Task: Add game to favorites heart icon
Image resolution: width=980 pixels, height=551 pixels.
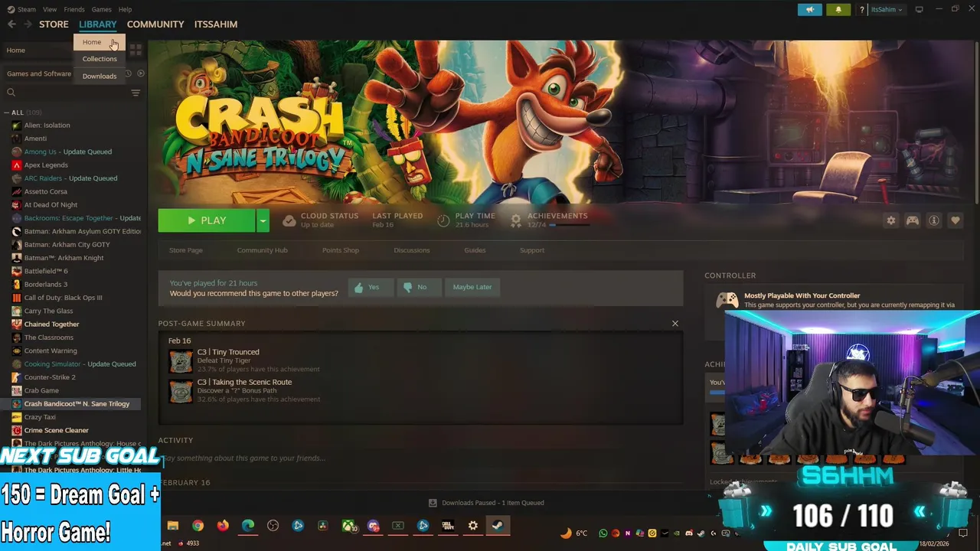Action: [955, 220]
